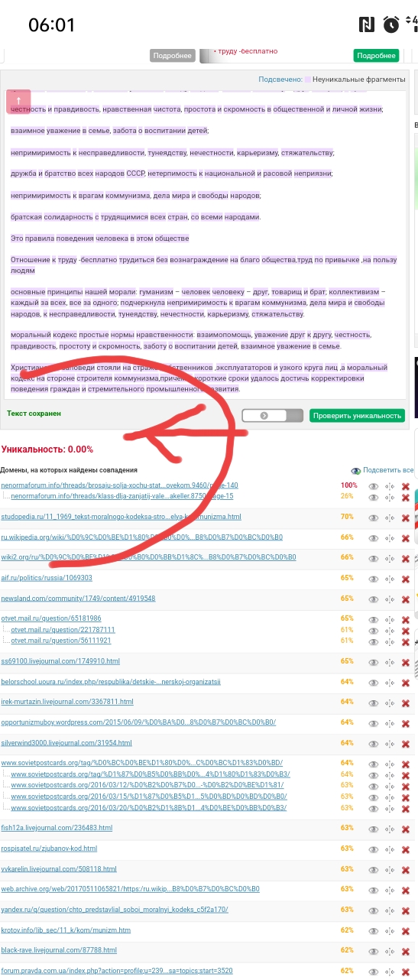This screenshot has height=980, width=418.
Task: Open compare icon for wiki2.org row
Action: click(x=390, y=558)
